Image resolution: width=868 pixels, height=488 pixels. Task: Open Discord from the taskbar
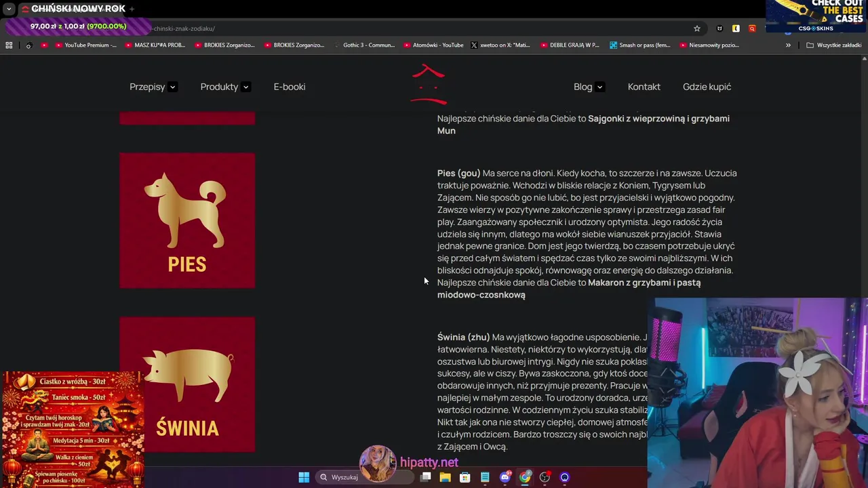click(x=505, y=477)
